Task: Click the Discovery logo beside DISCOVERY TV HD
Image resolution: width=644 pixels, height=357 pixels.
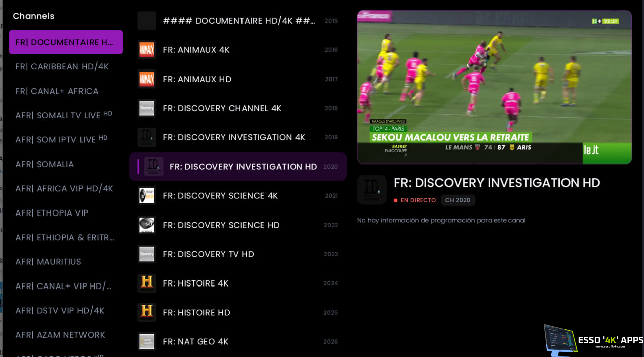Action: tap(147, 254)
